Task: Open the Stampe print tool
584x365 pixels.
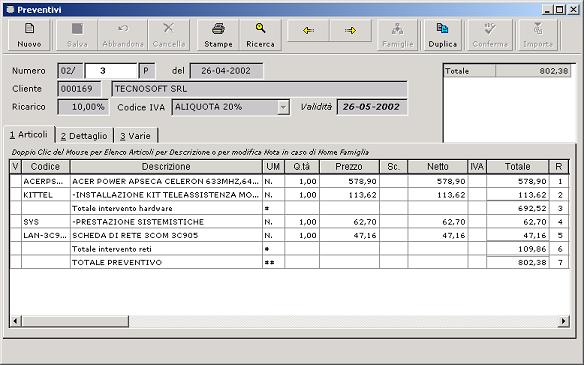Action: tap(218, 35)
